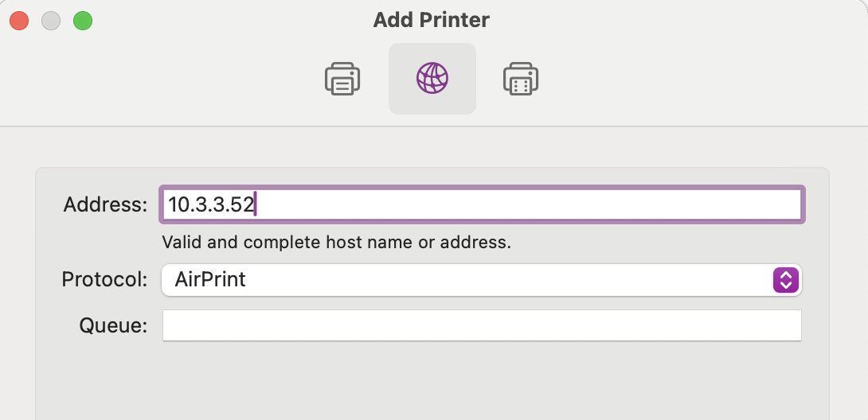Click the AirPrint text in Protocol menu
This screenshot has width=868, height=420.
click(x=210, y=280)
